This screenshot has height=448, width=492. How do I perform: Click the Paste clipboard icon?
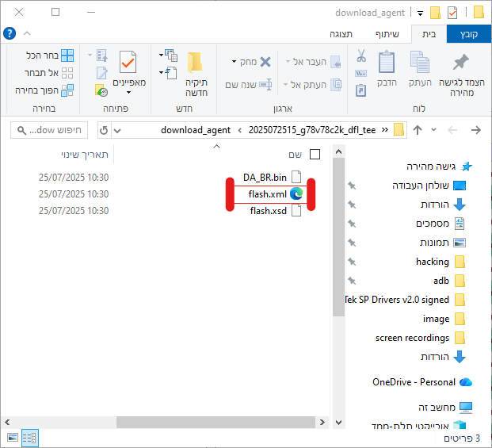387,62
